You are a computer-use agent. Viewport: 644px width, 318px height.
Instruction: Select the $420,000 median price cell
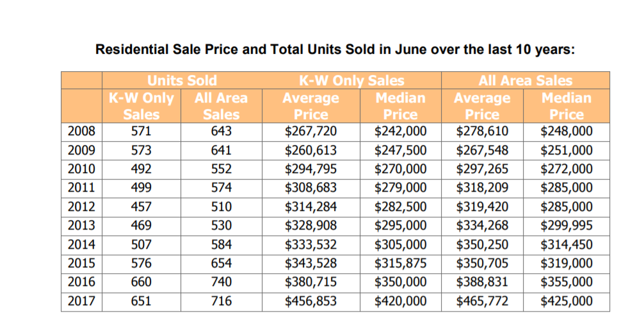coord(400,301)
